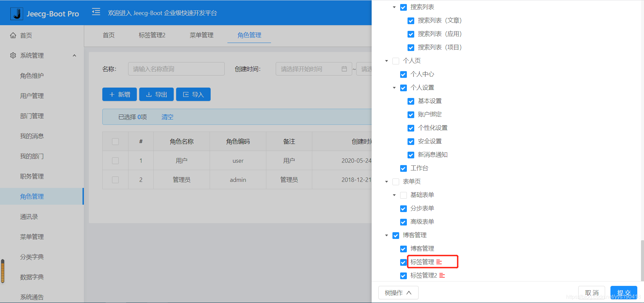Uncheck the 工作台 checkbox
This screenshot has width=644, height=303.
pos(404,168)
